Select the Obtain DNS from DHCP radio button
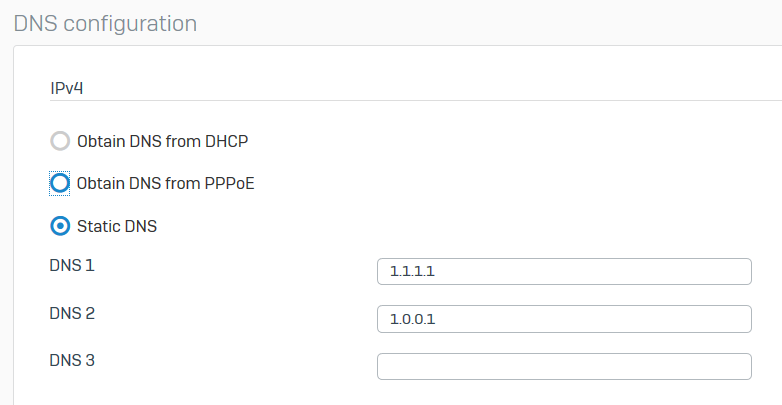The width and height of the screenshot is (782, 405). 60,141
